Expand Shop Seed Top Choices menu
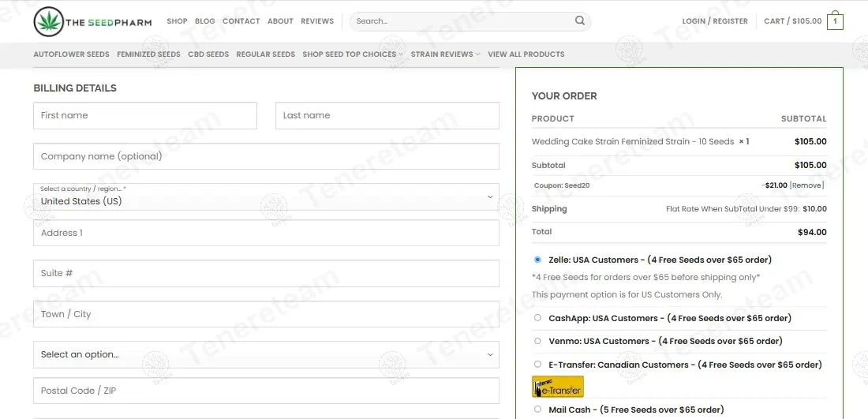This screenshot has width=868, height=419. point(353,54)
